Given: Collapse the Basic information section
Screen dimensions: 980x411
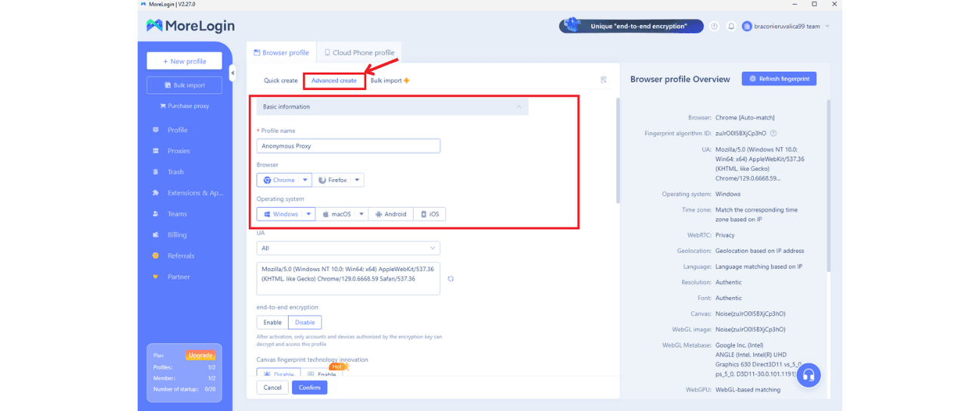Looking at the screenshot, I should tap(519, 107).
